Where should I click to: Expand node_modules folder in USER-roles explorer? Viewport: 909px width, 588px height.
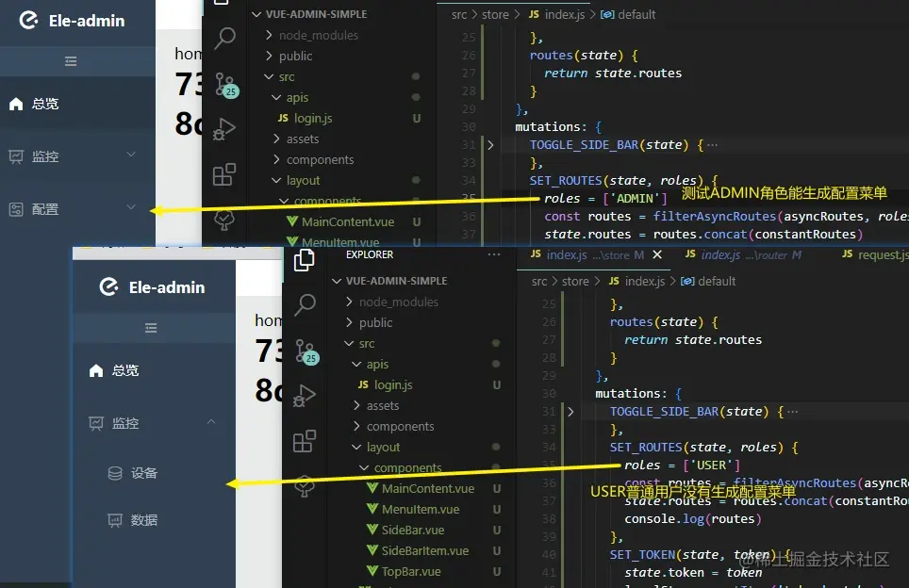pos(349,302)
